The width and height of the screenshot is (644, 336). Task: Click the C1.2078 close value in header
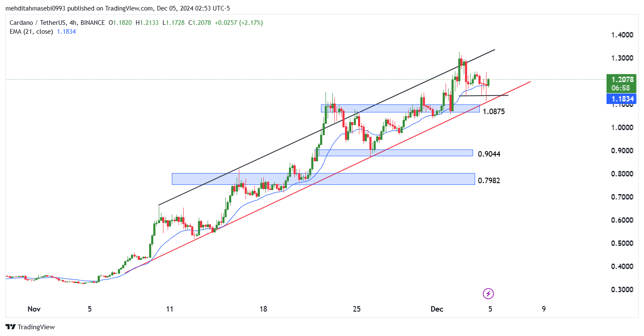click(200, 23)
